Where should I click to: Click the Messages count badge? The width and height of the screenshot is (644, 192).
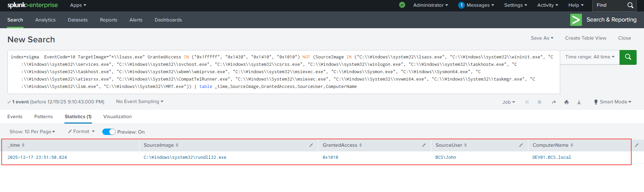point(462,5)
